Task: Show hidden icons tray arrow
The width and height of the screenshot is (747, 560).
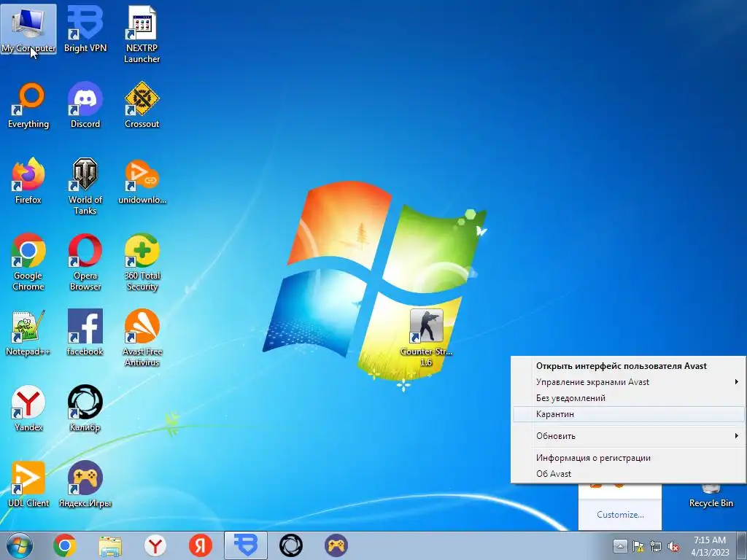Action: tap(620, 545)
